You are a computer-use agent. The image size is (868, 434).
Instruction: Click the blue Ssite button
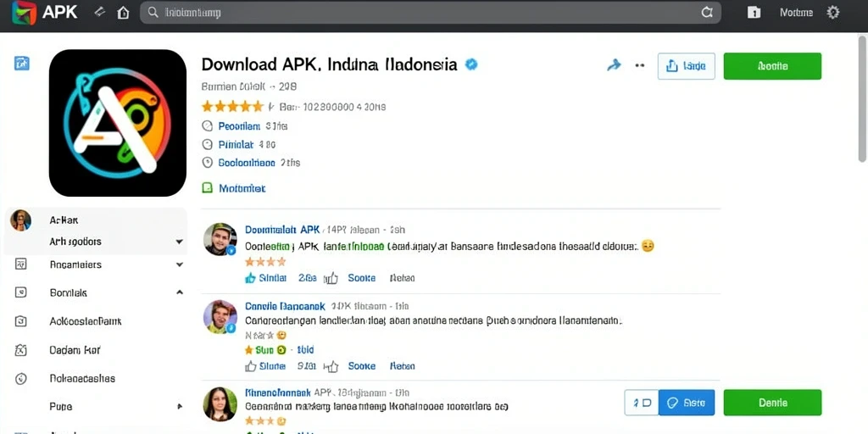[687, 403]
